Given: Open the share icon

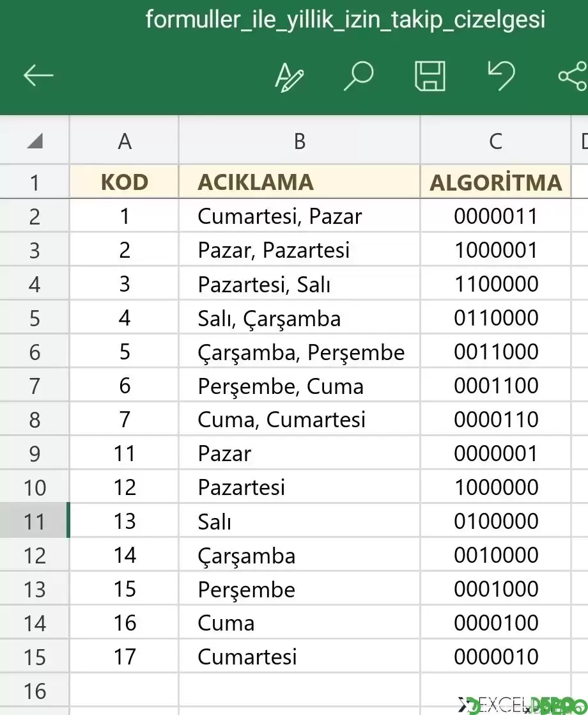Looking at the screenshot, I should click(573, 75).
